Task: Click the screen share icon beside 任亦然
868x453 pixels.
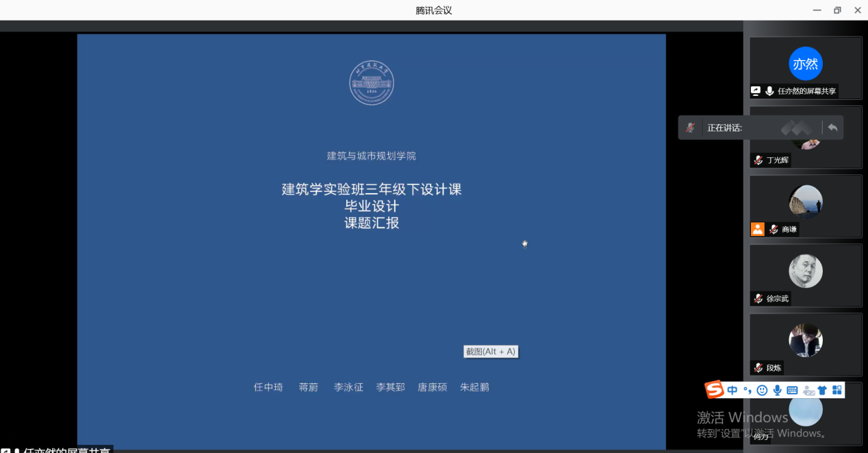Action: (x=756, y=90)
